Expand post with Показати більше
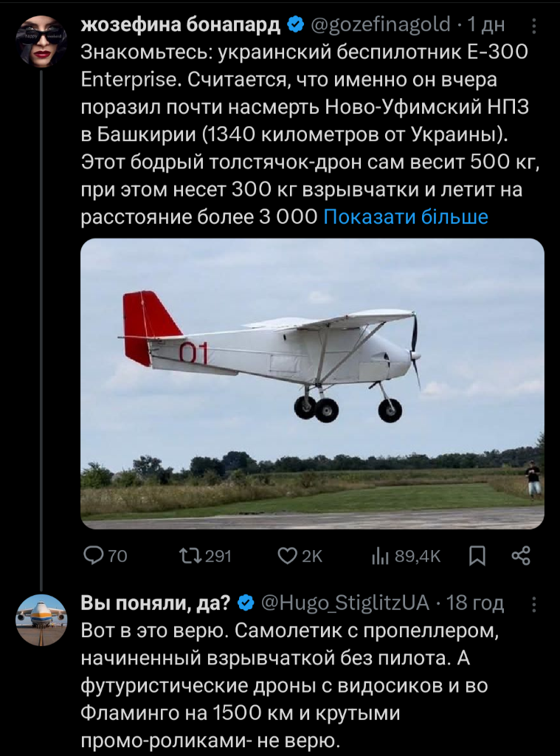560x756 pixels. coord(406,217)
